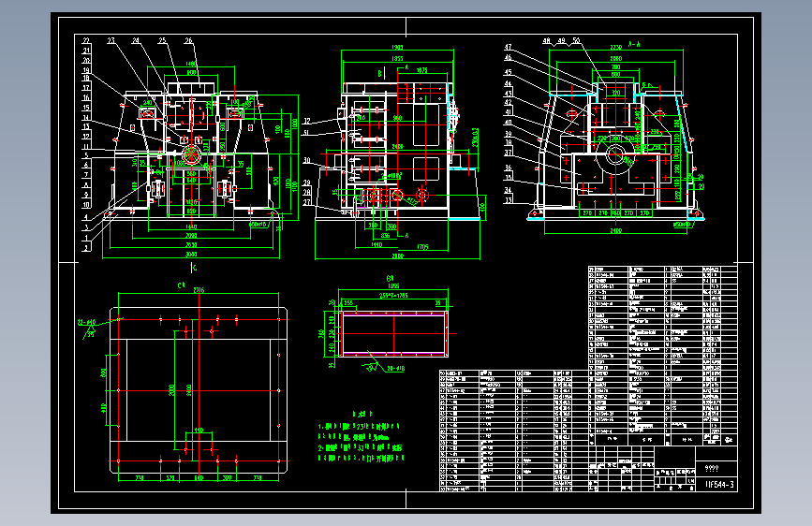Image resolution: width=812 pixels, height=526 pixels.
Task: Select balloon number 21 in left column
Action: 86,51
